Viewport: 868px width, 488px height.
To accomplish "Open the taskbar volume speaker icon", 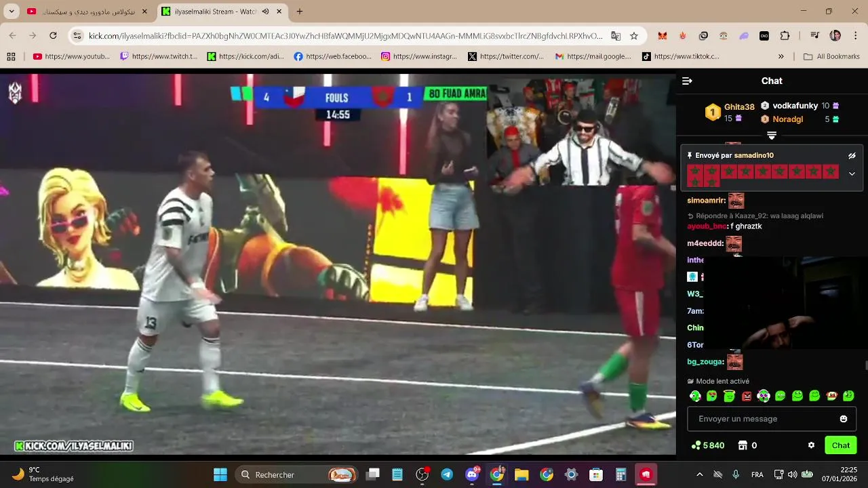I will 792,474.
